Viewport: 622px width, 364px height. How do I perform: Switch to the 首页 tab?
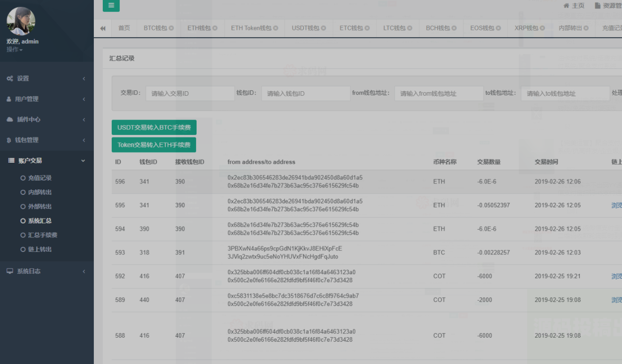(124, 28)
